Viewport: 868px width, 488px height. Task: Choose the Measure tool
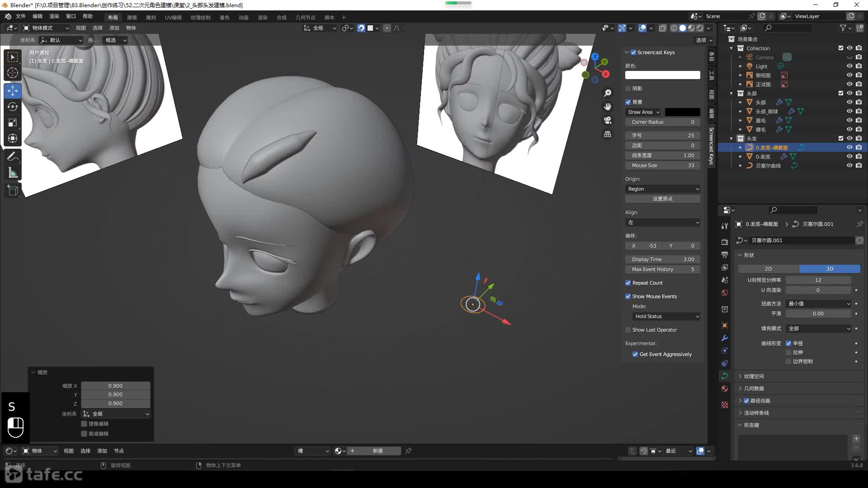(13, 172)
